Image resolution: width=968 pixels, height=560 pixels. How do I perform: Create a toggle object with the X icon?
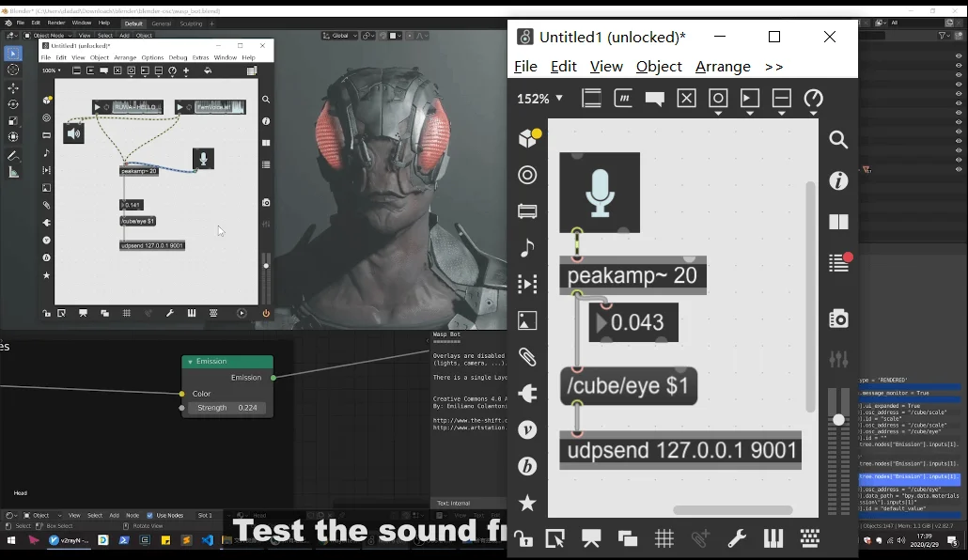[x=686, y=98]
